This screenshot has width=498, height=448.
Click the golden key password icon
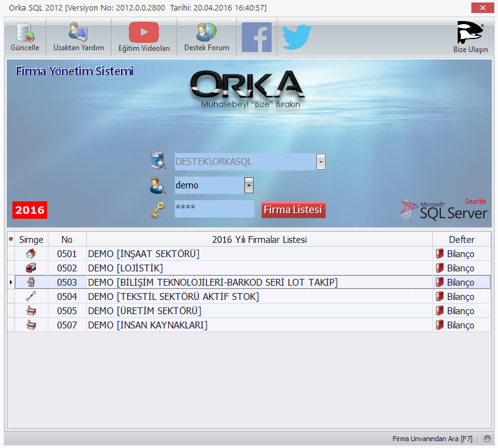point(157,210)
